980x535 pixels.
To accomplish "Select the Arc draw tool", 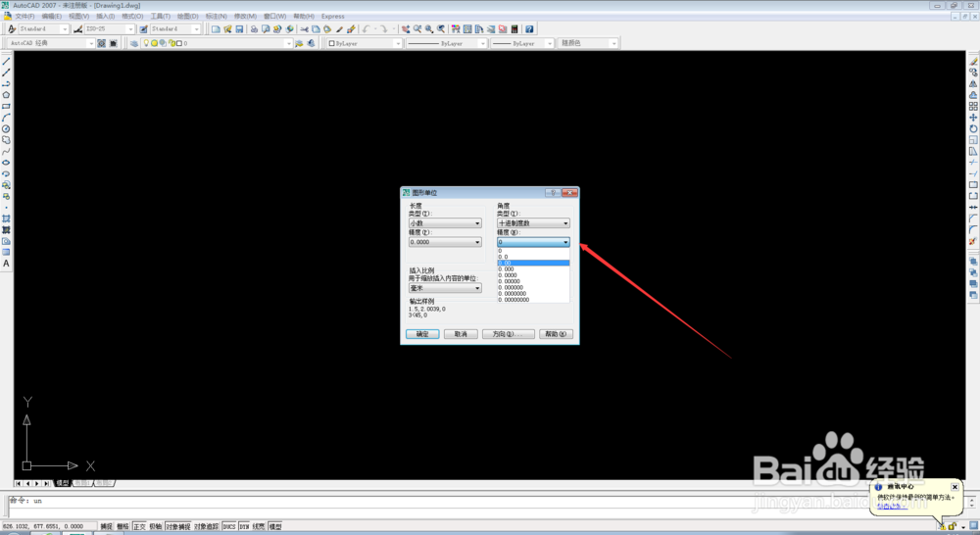I will pos(6,118).
